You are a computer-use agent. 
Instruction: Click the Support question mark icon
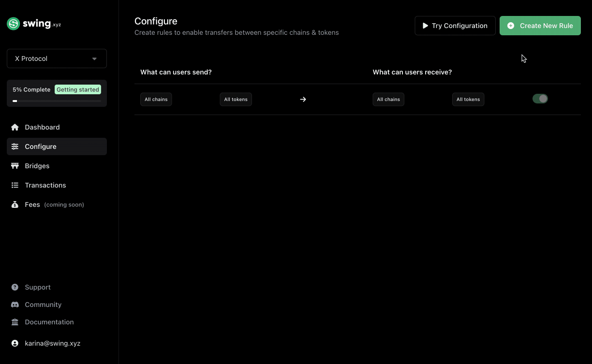coord(15,287)
